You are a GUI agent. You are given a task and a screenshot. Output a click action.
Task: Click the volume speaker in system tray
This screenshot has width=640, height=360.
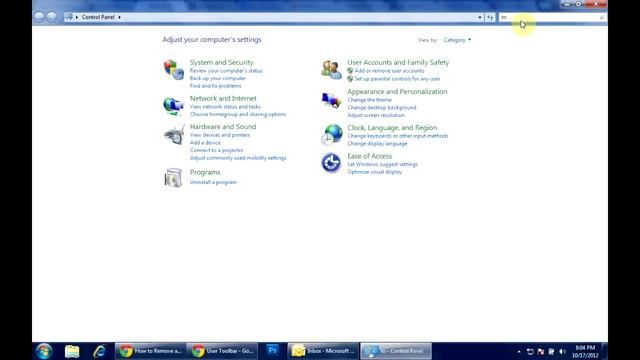tap(562, 351)
